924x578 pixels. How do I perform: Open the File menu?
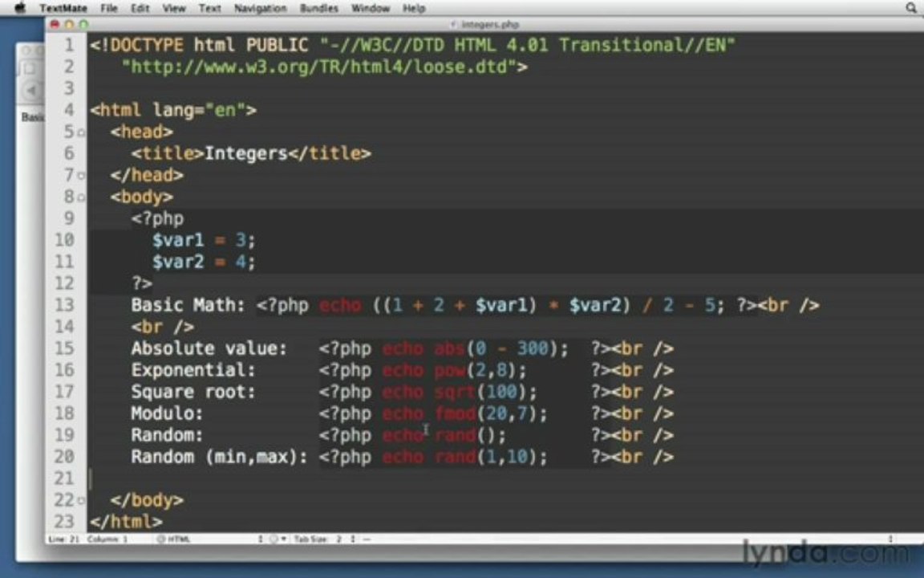click(x=109, y=8)
